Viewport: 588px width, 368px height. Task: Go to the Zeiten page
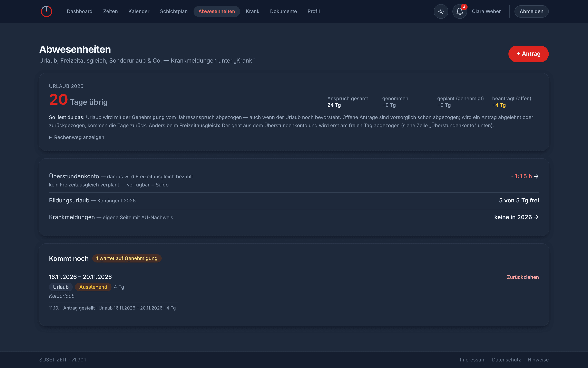pos(110,11)
